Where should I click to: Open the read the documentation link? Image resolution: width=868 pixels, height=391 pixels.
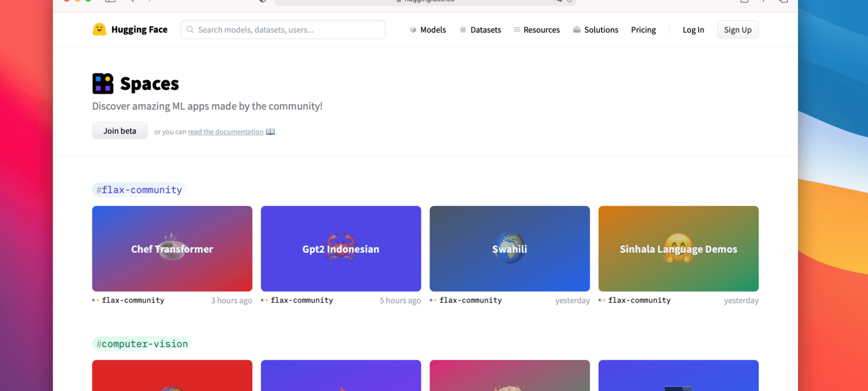[225, 132]
